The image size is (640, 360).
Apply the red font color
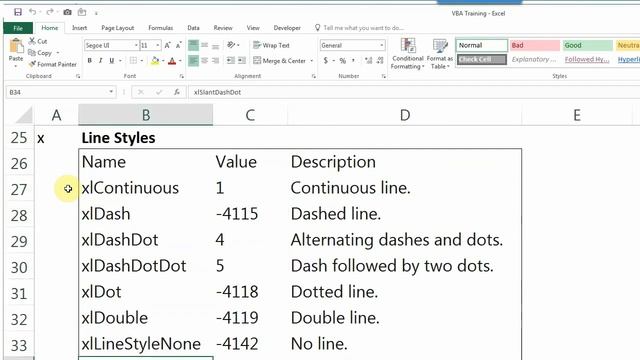(x=172, y=61)
